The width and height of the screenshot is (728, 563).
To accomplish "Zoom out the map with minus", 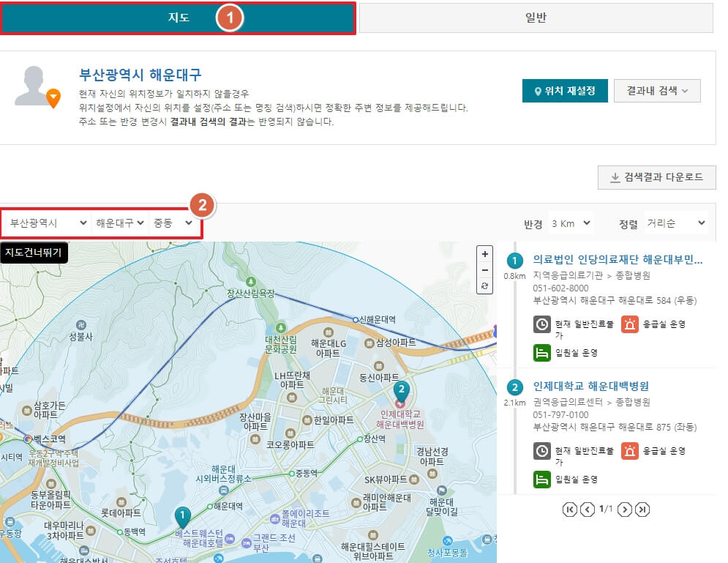I will (x=484, y=270).
